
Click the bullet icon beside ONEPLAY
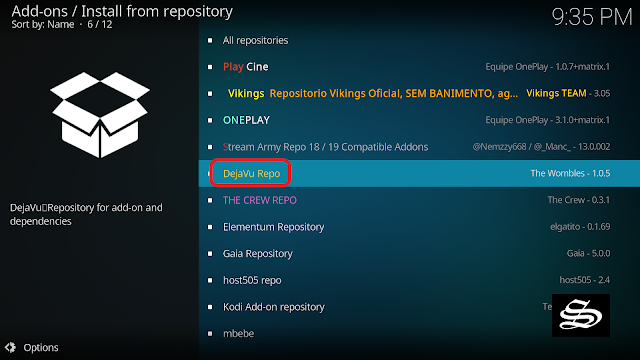tap(210, 120)
